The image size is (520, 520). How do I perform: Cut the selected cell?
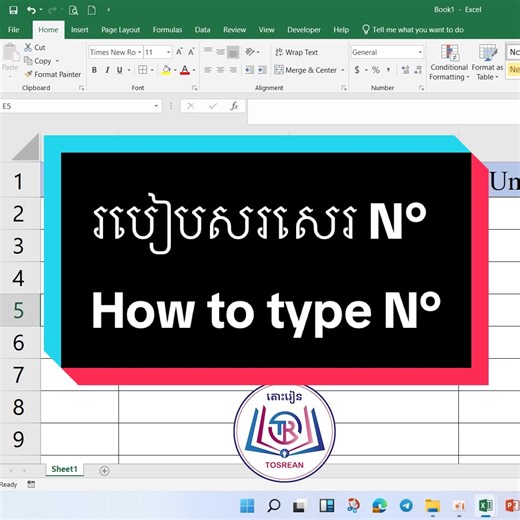point(35,47)
